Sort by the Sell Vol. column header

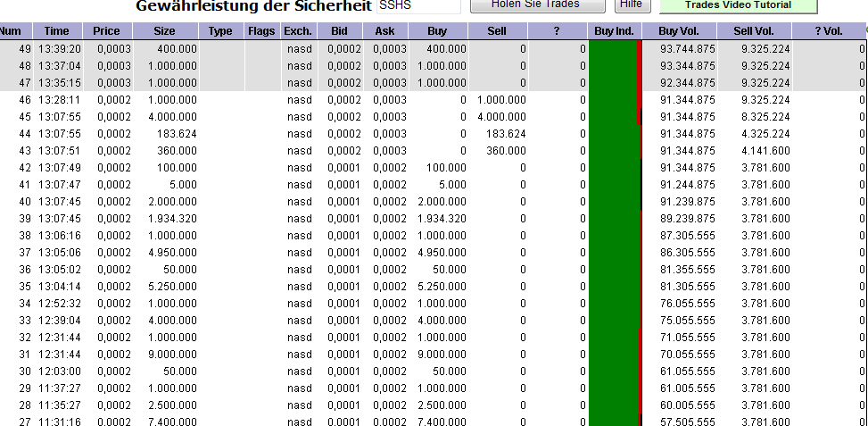click(754, 31)
